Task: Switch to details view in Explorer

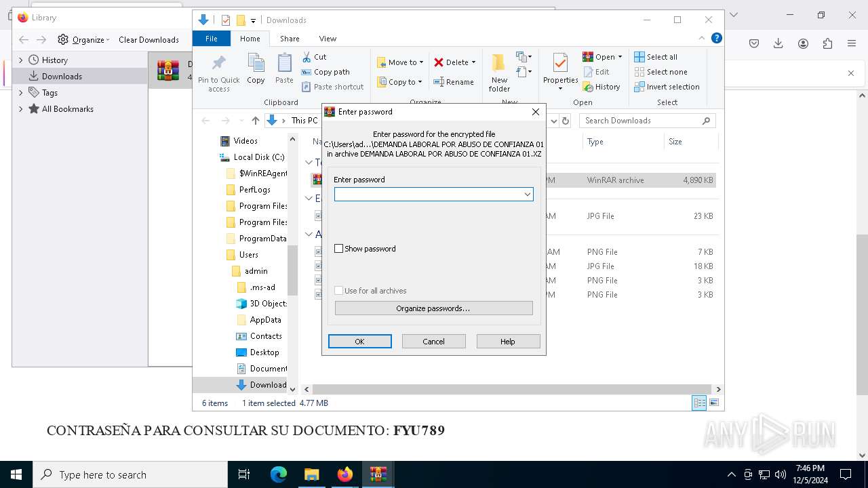Action: click(x=699, y=403)
